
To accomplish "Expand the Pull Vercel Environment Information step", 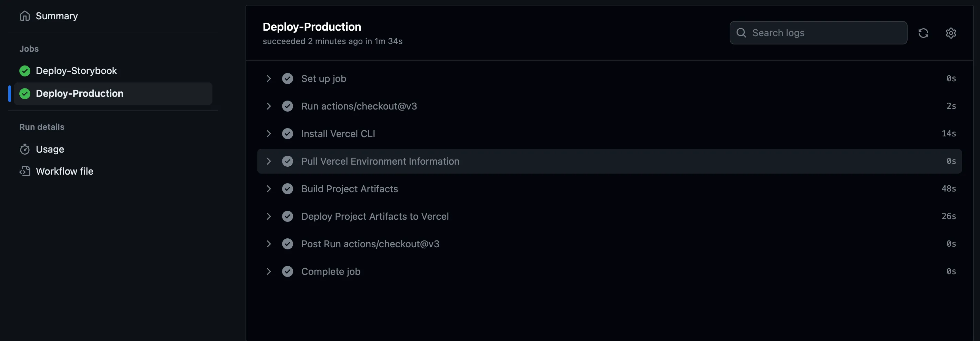I will (x=269, y=161).
